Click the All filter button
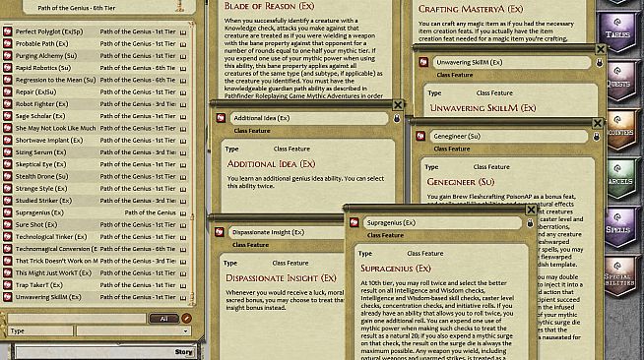Viewport: 644px width, 360px height. pyautogui.click(x=163, y=319)
